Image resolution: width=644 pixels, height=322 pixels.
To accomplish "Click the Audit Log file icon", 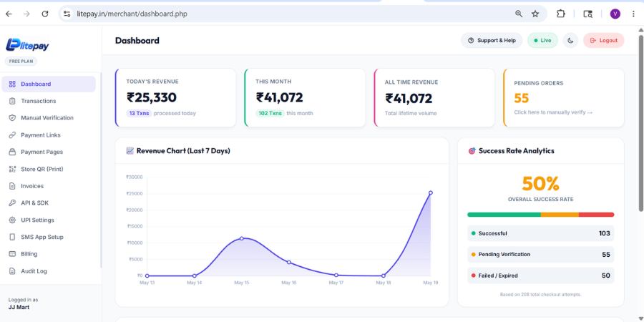I will (x=12, y=271).
